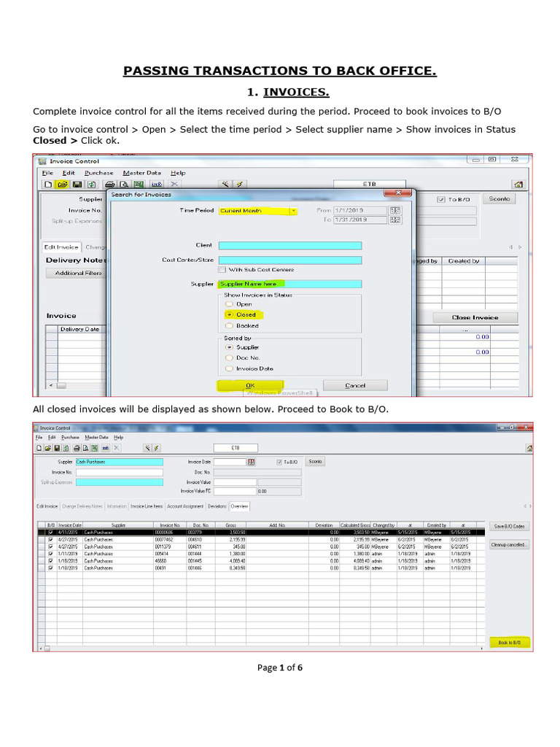Select Sorted by Supplier radio button
This screenshot has width=560, height=747.
(230, 347)
